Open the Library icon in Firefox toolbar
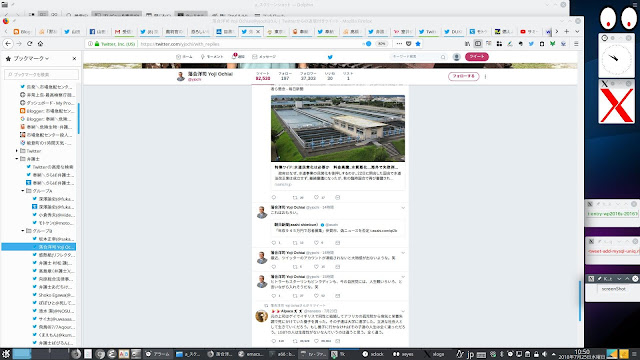Screen dimensions: 640x360 467,44
